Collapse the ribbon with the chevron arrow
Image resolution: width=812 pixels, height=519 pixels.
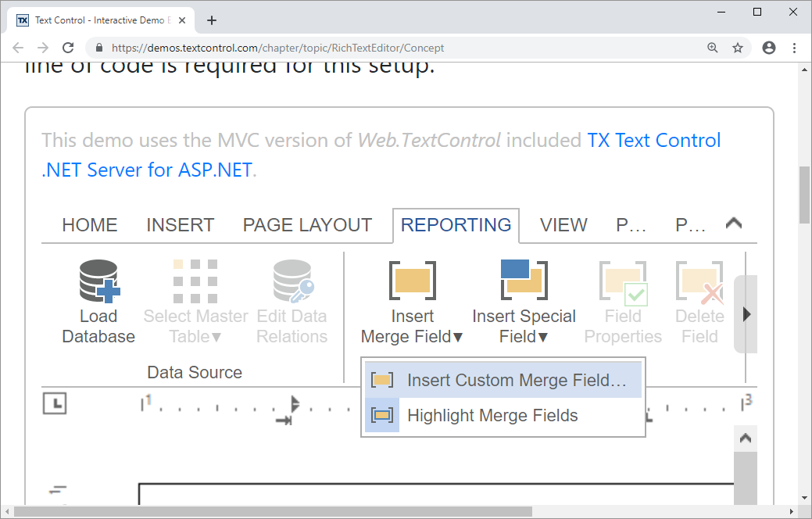pos(733,223)
